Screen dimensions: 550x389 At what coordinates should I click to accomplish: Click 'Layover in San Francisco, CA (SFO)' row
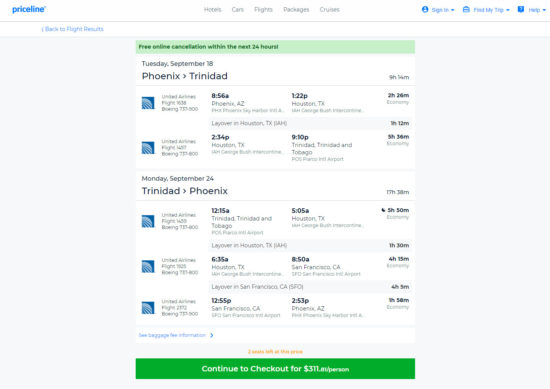pos(310,287)
